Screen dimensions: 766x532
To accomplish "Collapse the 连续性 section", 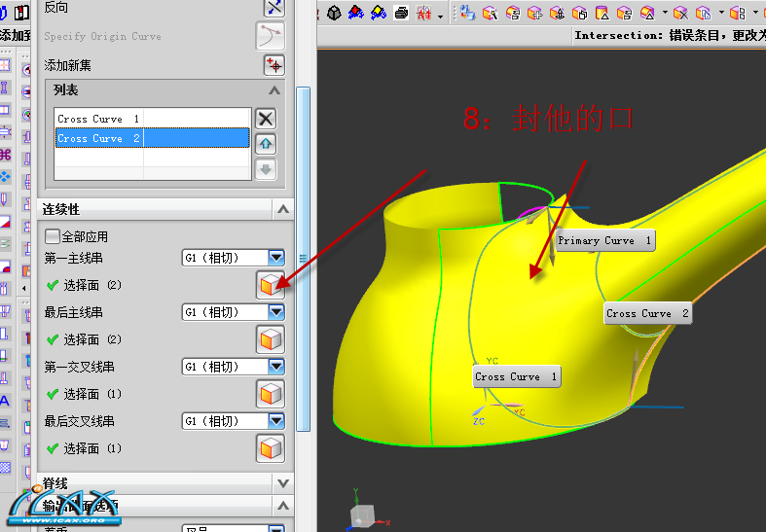I will click(x=282, y=209).
